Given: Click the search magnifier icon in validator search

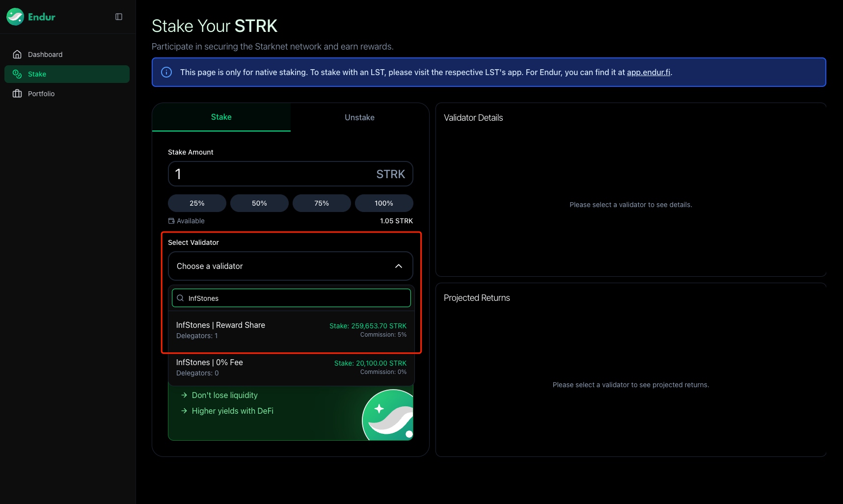Looking at the screenshot, I should click(180, 298).
